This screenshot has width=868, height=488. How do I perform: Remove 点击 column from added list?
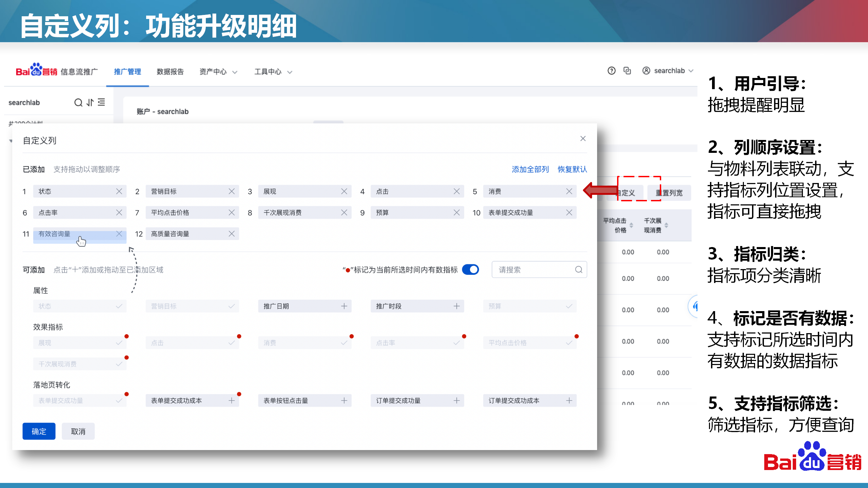457,191
